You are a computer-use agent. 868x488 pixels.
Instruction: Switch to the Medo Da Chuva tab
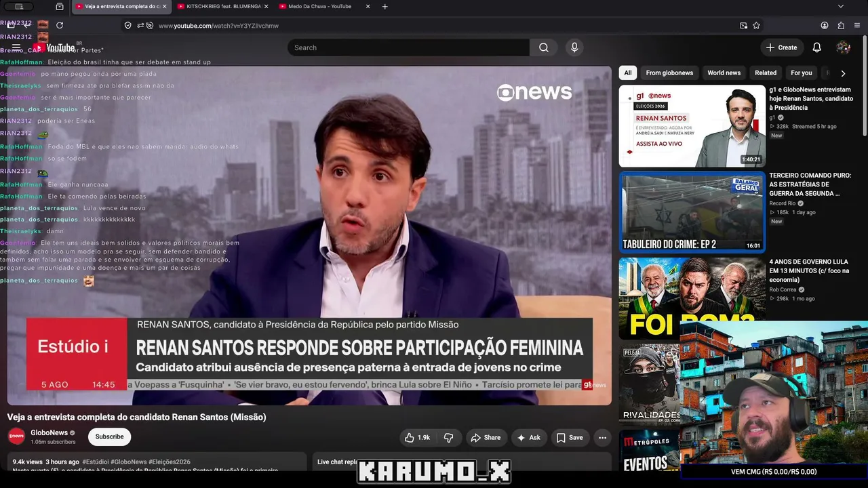point(325,6)
